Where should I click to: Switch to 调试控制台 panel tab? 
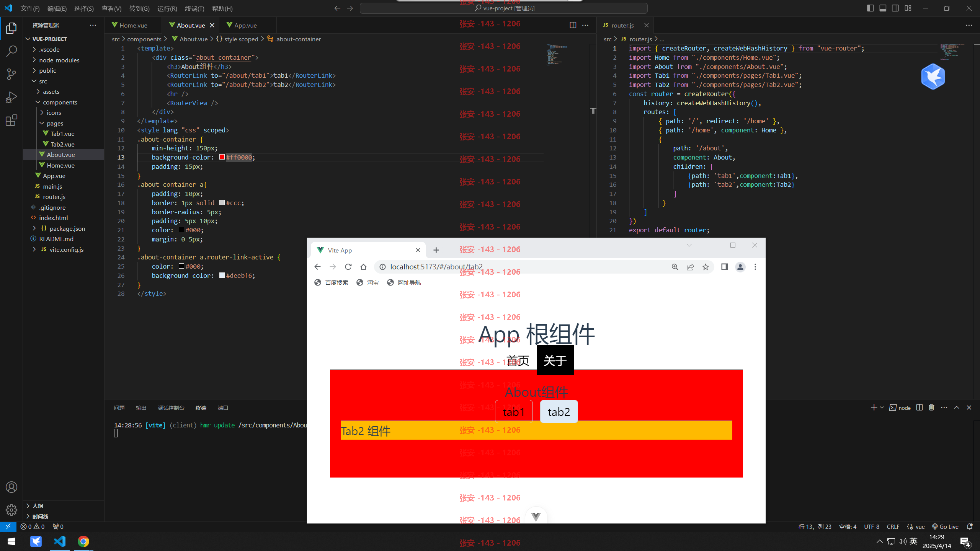click(x=171, y=408)
